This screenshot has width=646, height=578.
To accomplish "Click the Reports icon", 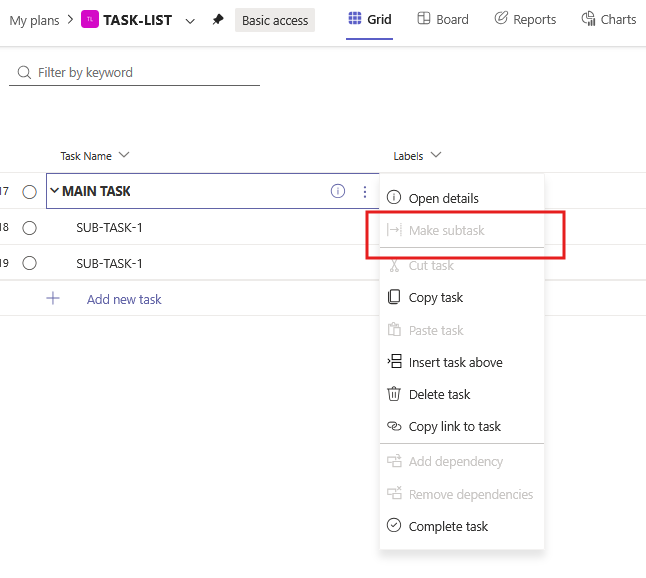I will [x=501, y=18].
